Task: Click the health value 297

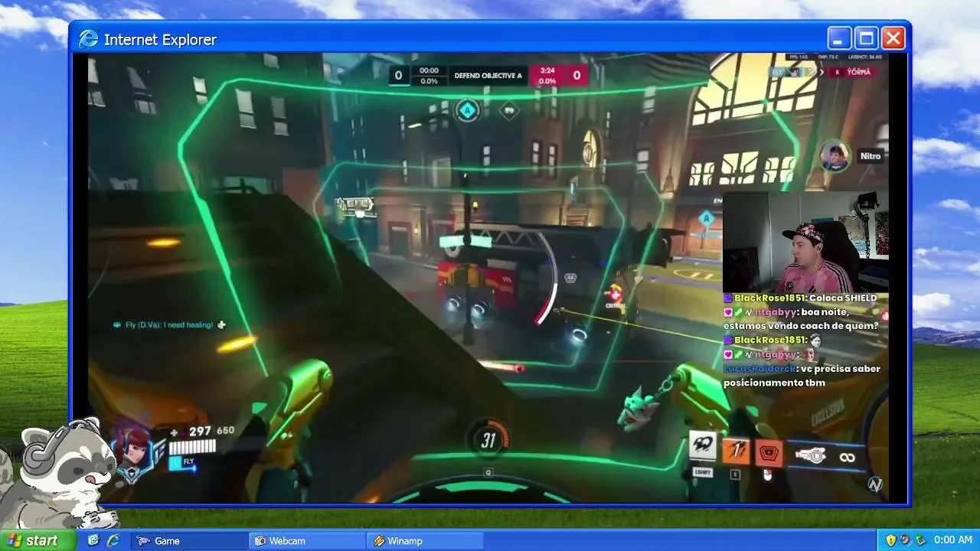Action: [200, 431]
